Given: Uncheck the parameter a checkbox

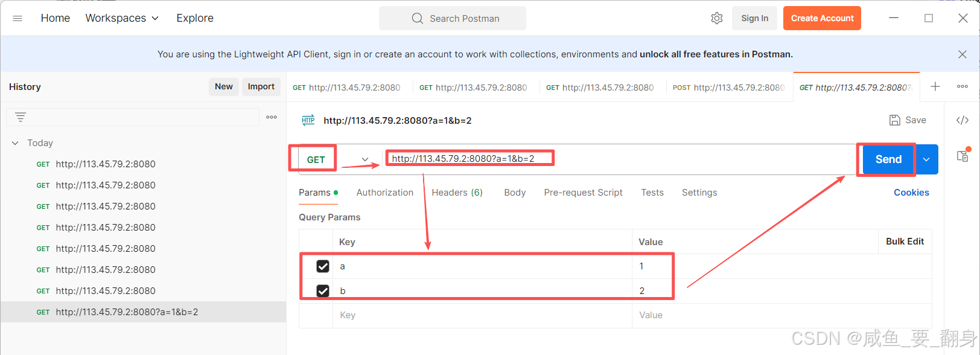Looking at the screenshot, I should click(x=323, y=266).
